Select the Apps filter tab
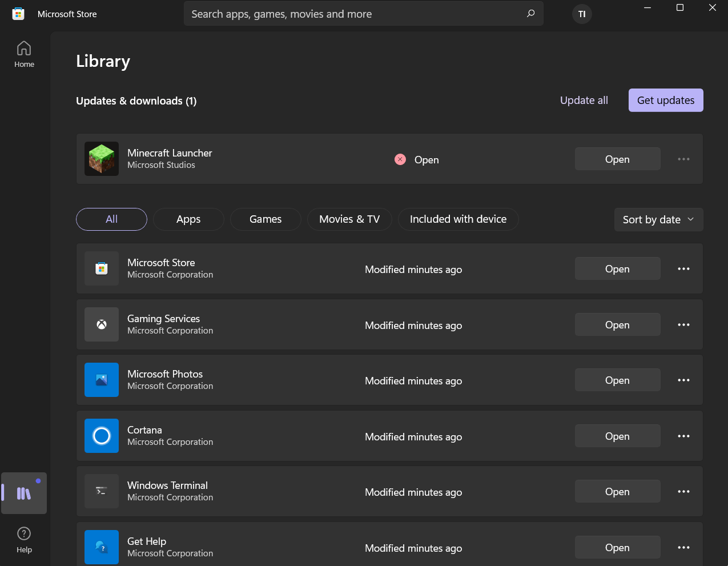This screenshot has width=728, height=566. pyautogui.click(x=188, y=219)
